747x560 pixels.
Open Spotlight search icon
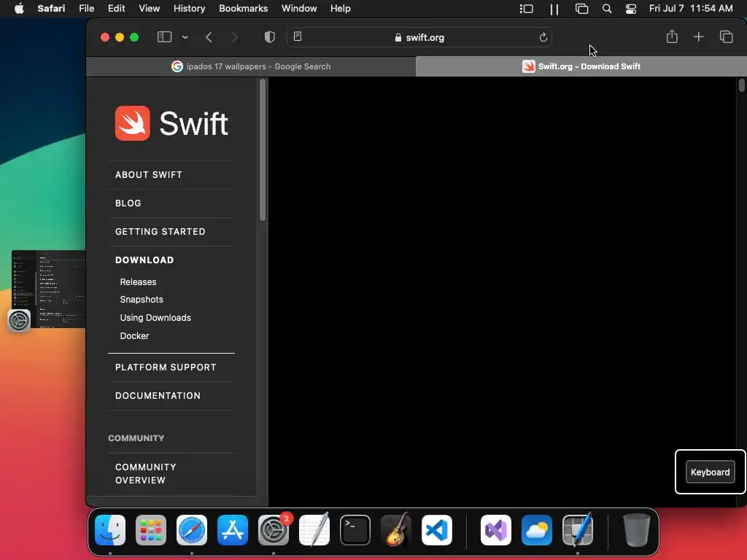606,9
